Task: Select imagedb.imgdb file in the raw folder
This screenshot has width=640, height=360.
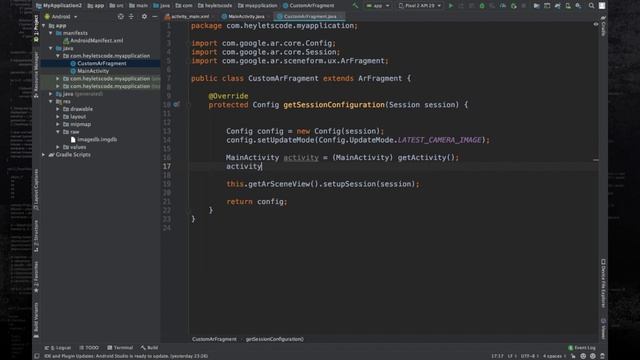Action: click(x=97, y=139)
